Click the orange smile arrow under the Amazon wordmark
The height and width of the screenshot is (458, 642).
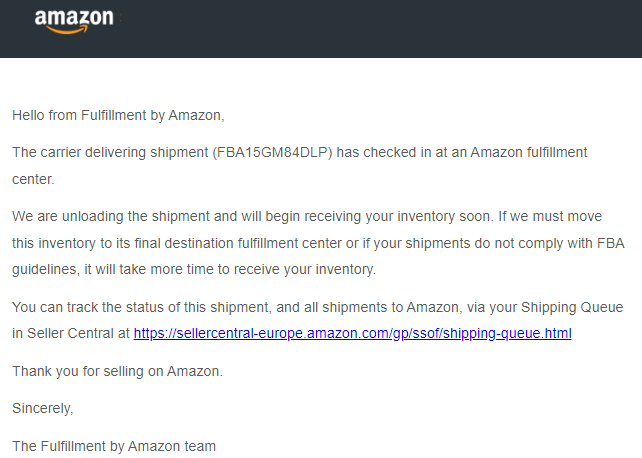[67, 30]
